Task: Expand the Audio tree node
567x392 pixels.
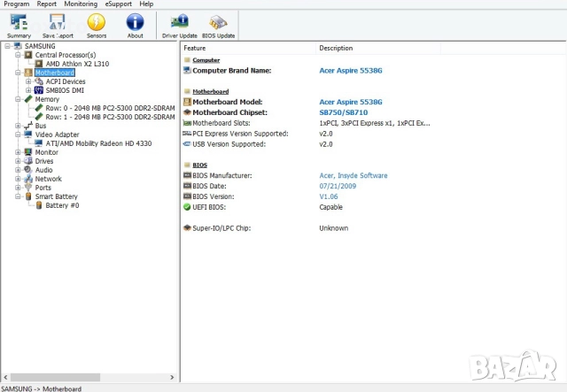Action: (18, 170)
